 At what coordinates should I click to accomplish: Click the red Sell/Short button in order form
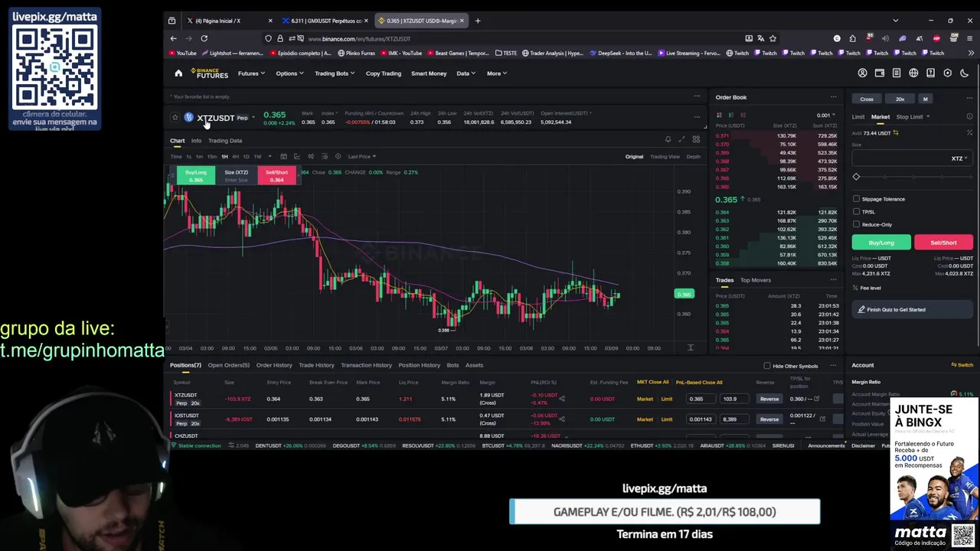[943, 243]
